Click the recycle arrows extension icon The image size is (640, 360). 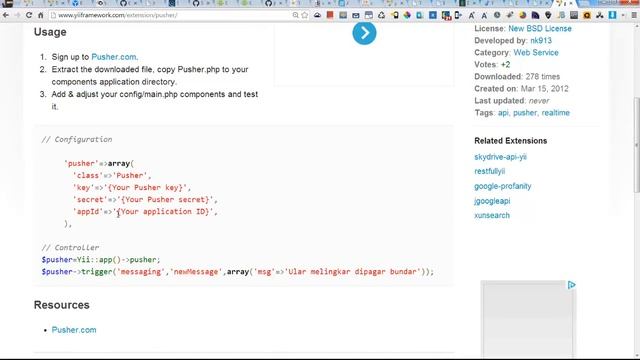point(381,16)
